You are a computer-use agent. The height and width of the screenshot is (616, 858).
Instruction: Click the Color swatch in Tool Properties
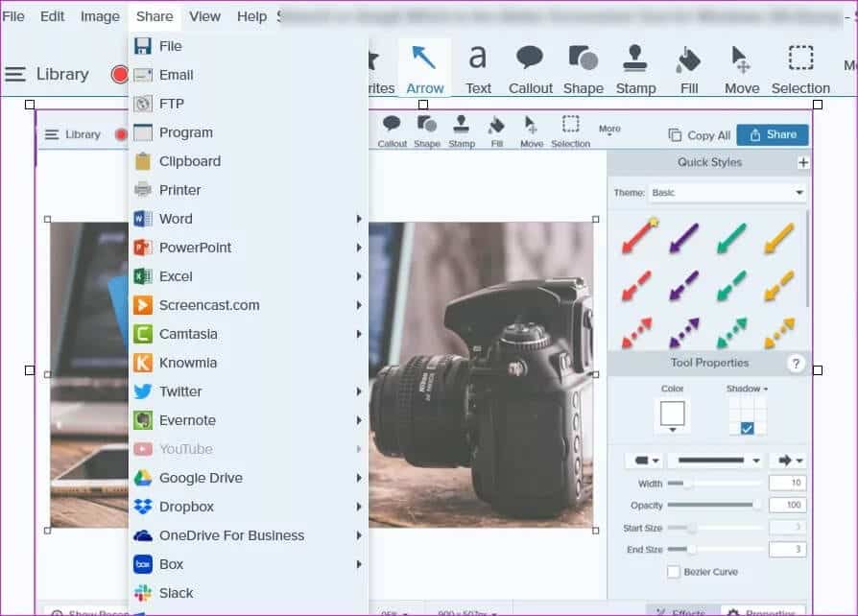(x=672, y=414)
